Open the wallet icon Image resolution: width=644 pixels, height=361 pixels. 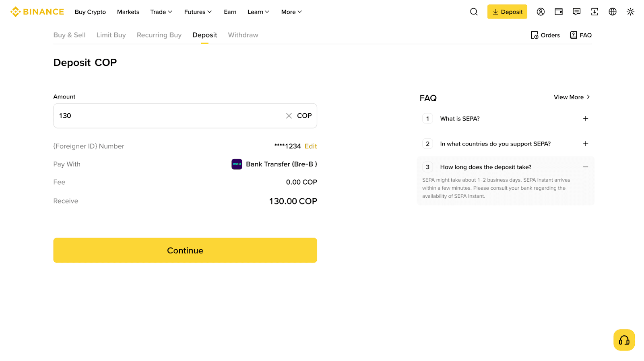(559, 12)
